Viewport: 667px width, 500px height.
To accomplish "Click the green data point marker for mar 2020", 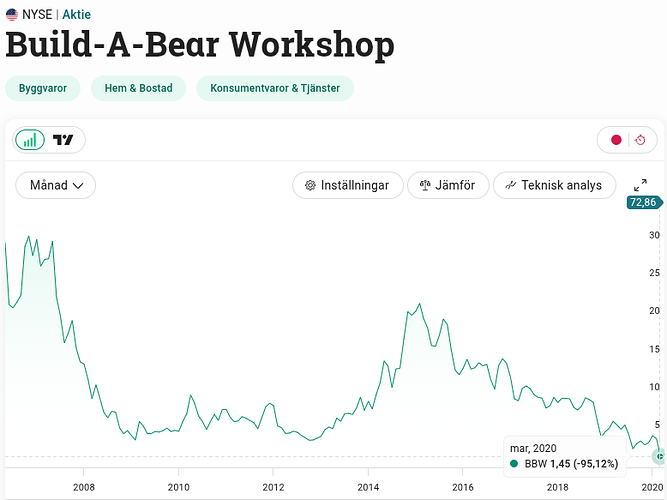I will click(658, 456).
